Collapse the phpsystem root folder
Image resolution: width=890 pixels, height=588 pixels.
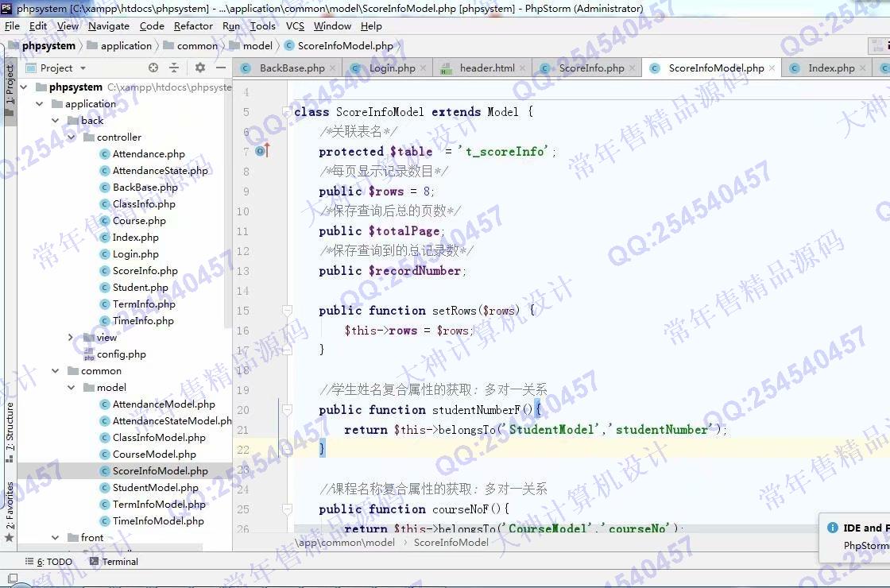click(24, 87)
